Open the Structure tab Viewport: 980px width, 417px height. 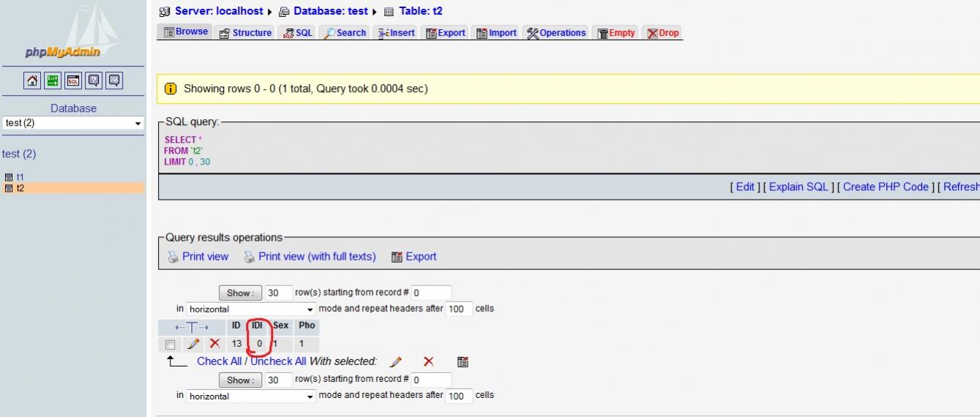coord(246,33)
